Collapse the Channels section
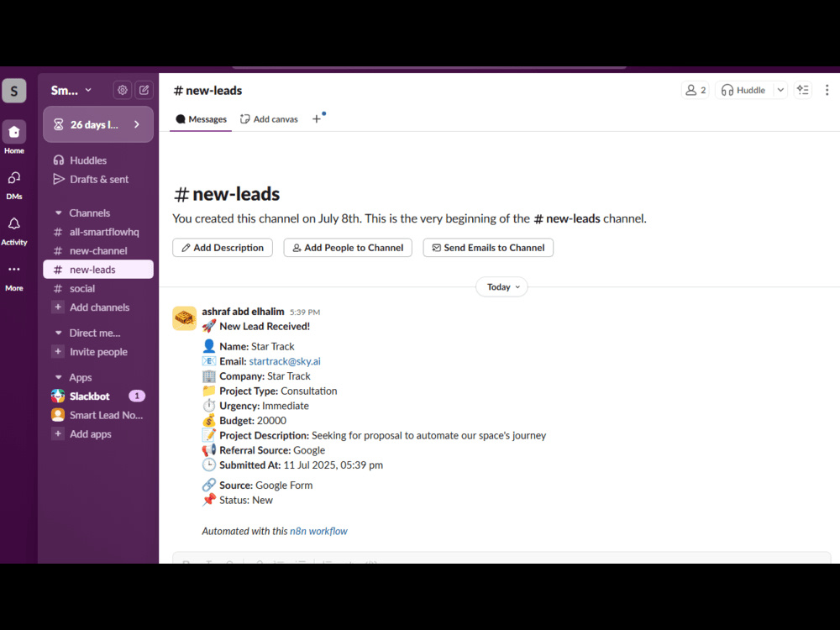 coord(59,213)
